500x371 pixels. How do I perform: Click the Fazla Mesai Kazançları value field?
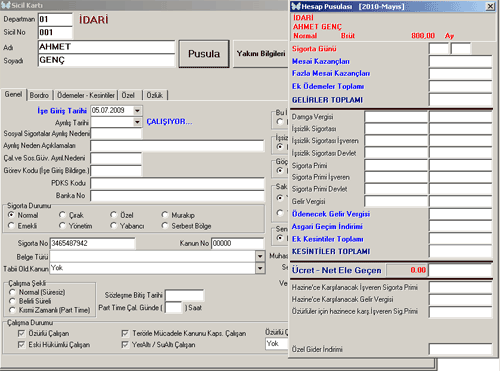coord(461,74)
